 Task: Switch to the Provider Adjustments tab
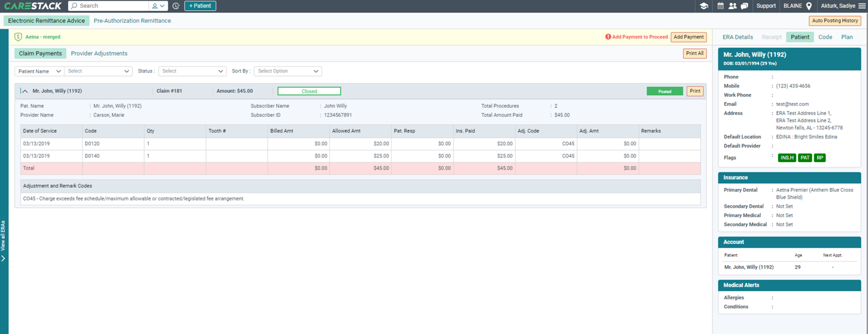pos(99,53)
